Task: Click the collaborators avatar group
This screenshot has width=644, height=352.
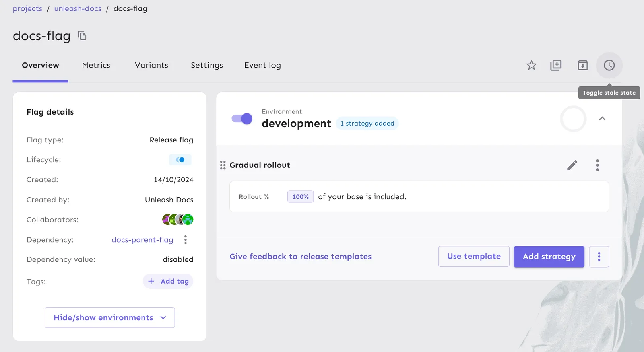Action: point(178,220)
